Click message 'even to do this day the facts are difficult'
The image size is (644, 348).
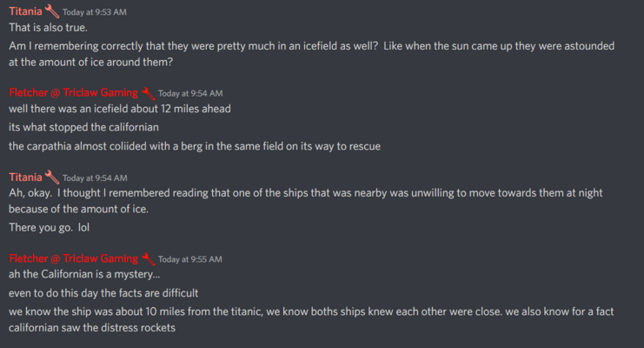[x=103, y=293]
